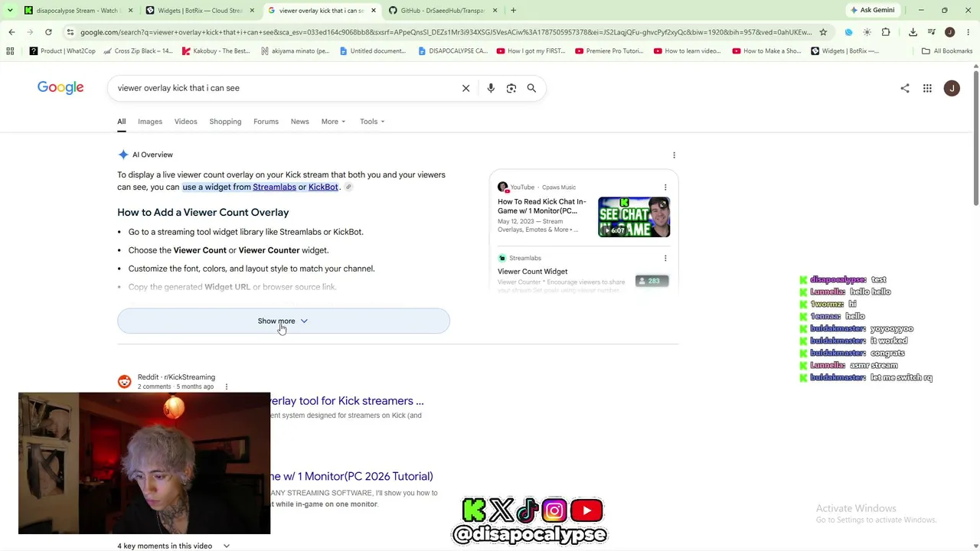Click the Ask Gemini button
The height and width of the screenshot is (551, 980).
[872, 11]
